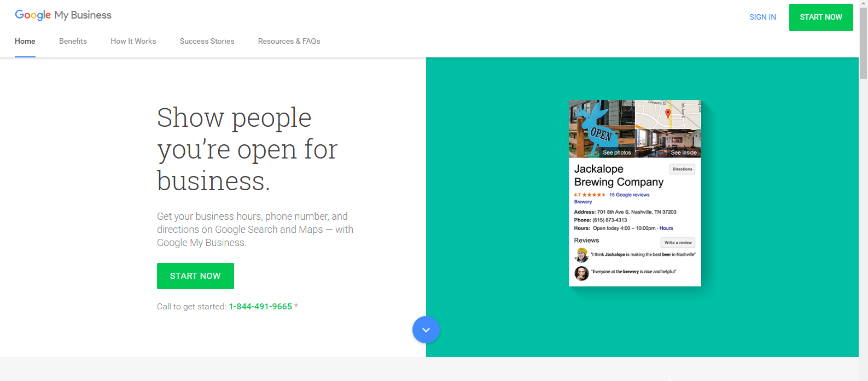This screenshot has width=868, height=381.
Task: Click the See inside thumbnail
Action: 668,143
